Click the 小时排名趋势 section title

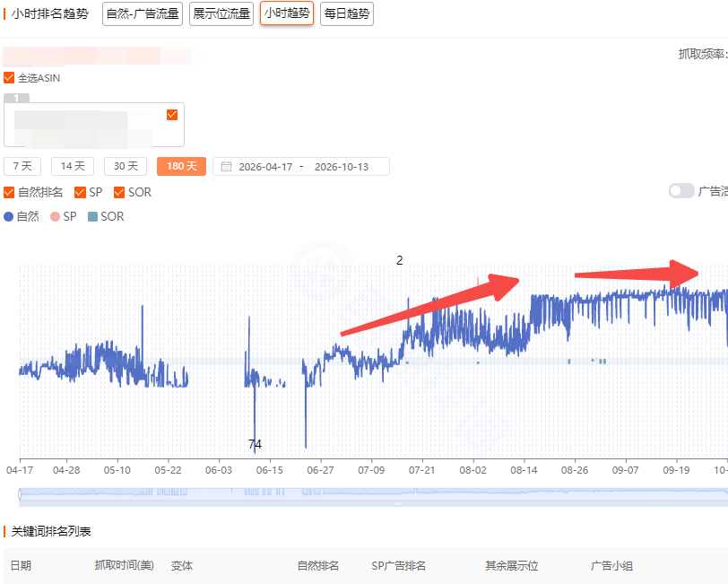50,13
